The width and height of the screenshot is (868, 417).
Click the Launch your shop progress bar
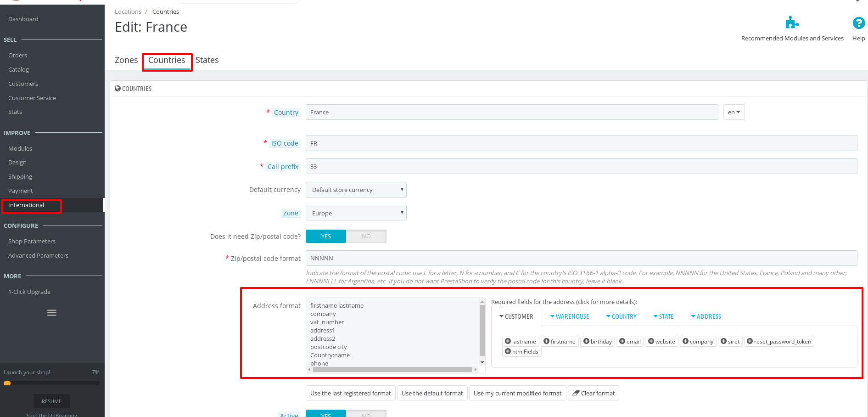tap(51, 383)
